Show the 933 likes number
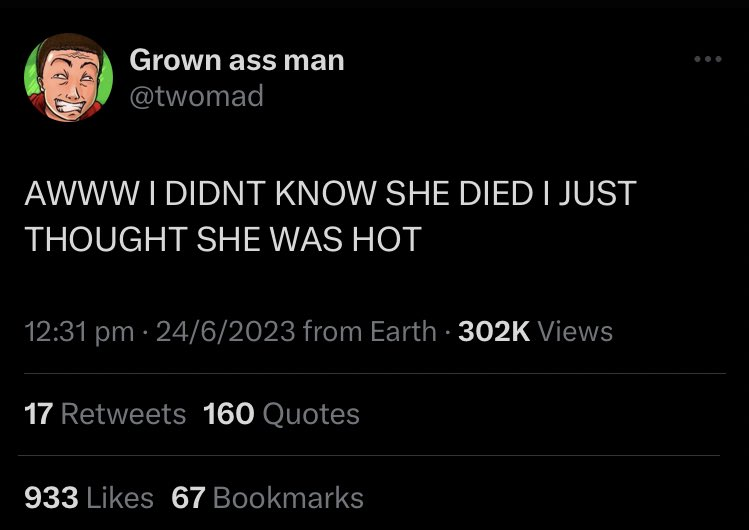 point(51,498)
